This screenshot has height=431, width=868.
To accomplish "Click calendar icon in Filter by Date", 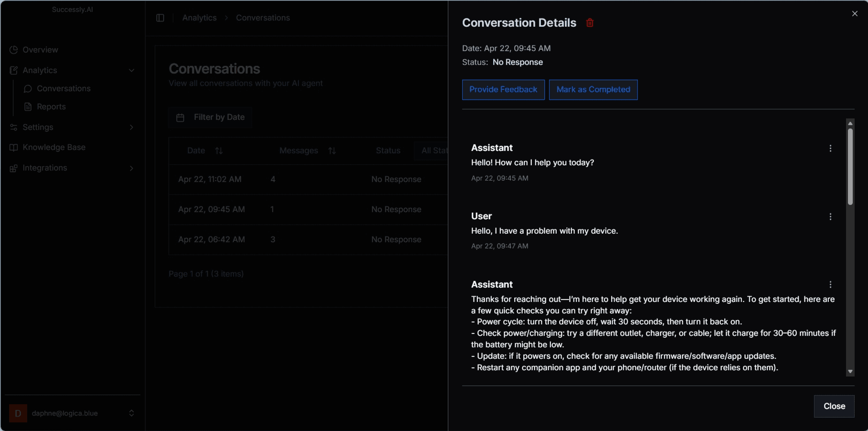I will pos(180,118).
